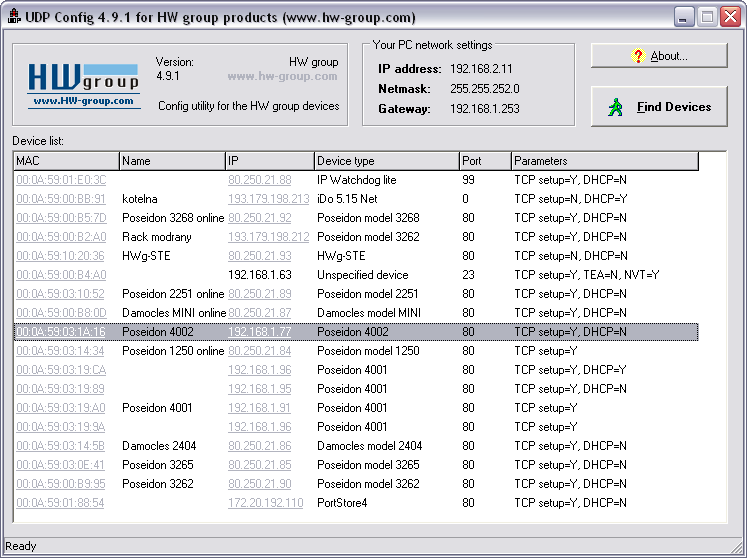Viewport: 747px width, 558px height.
Task: Open MAC link 00:0A:59:00:BB:91
Action: pyautogui.click(x=61, y=199)
